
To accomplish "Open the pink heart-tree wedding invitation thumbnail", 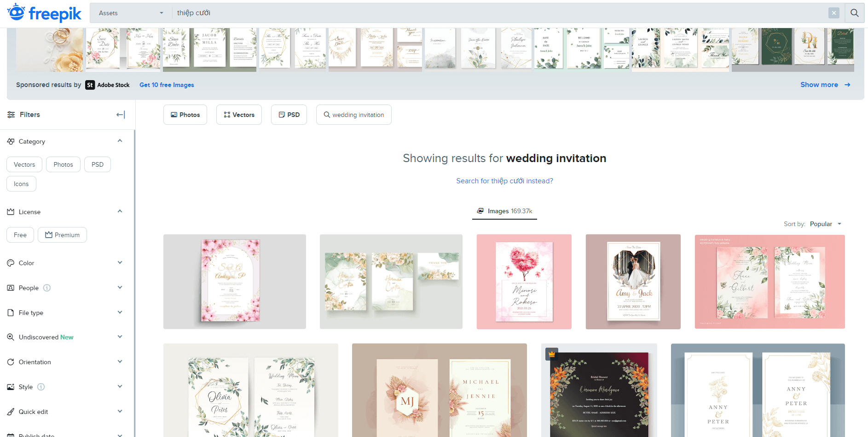I will (524, 281).
